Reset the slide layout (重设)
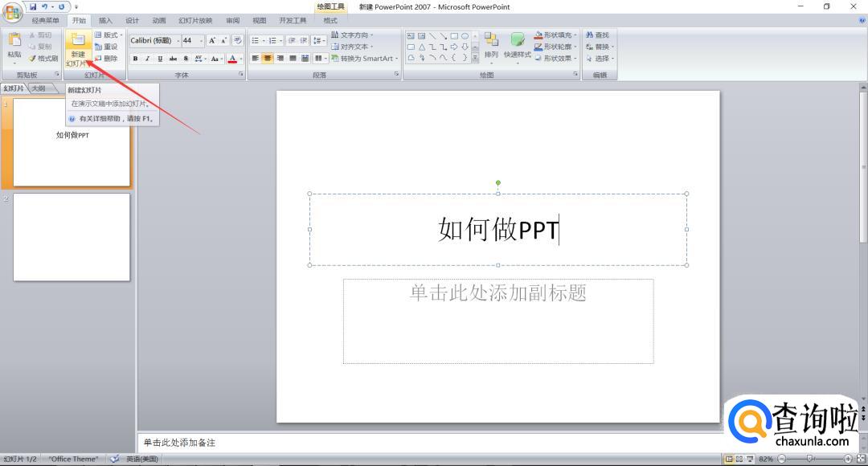The image size is (868, 466). (x=106, y=47)
